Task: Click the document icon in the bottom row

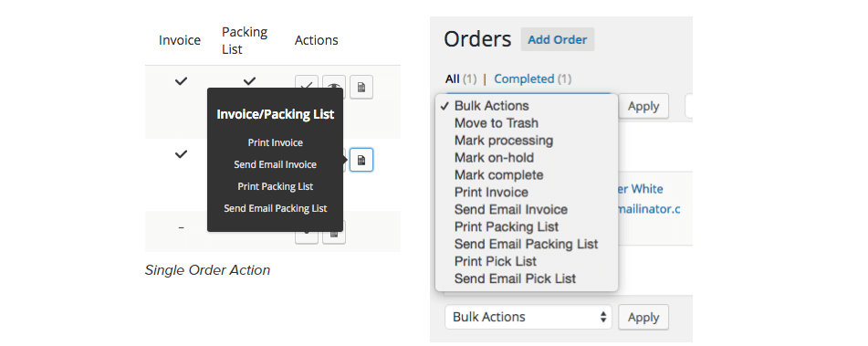Action: (334, 237)
